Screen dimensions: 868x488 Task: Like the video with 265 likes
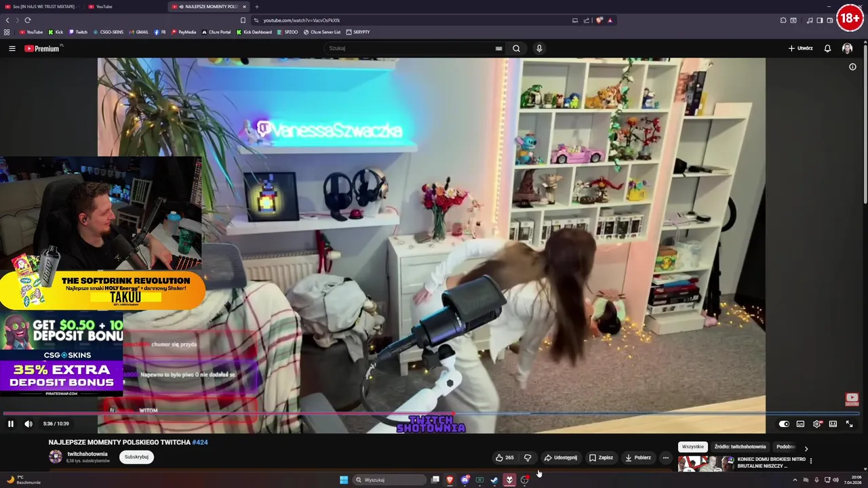coord(505,457)
